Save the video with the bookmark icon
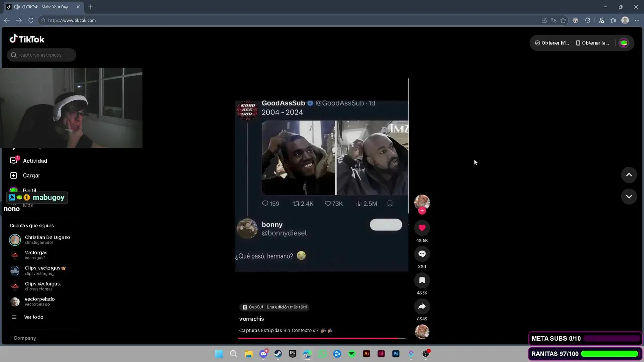Image resolution: width=644 pixels, height=362 pixels. 422,280
